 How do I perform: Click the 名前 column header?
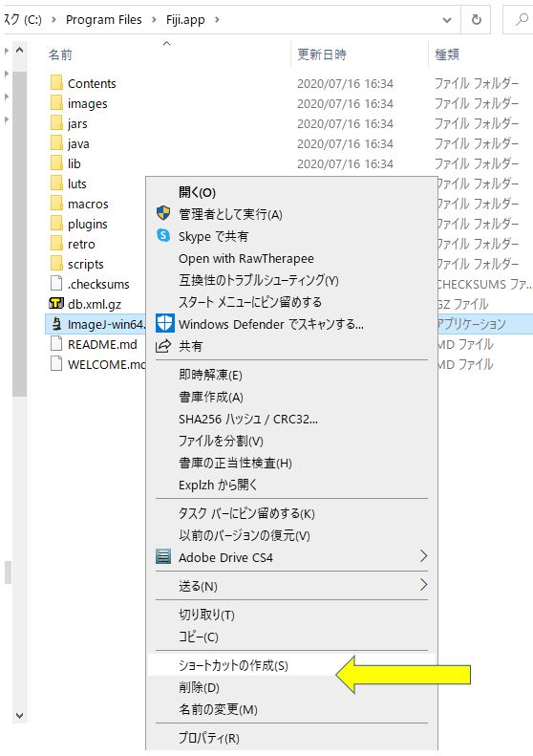[60, 54]
